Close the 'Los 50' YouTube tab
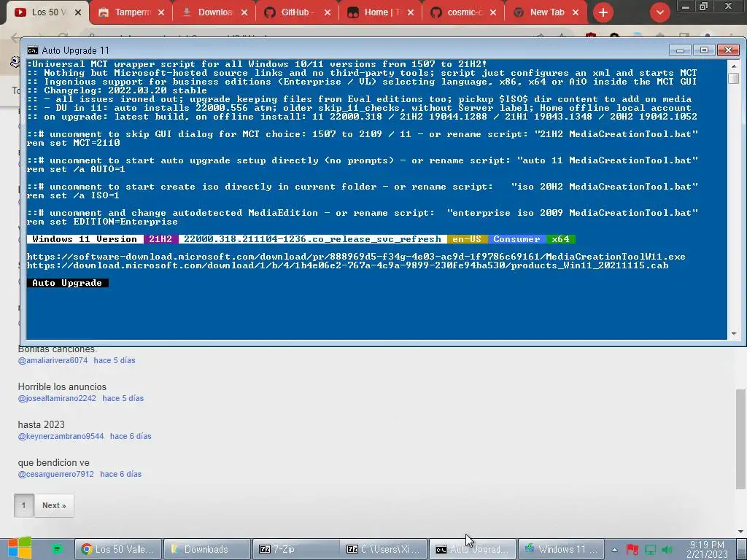 pyautogui.click(x=79, y=12)
